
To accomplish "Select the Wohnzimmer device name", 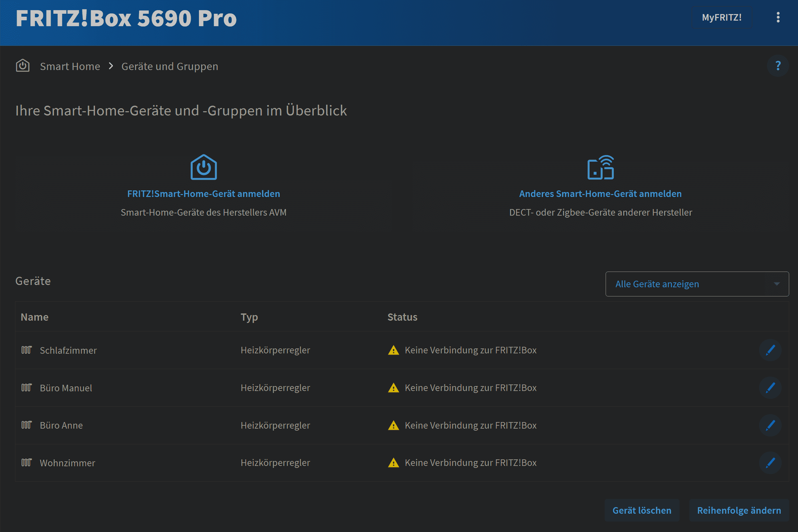I will click(67, 463).
